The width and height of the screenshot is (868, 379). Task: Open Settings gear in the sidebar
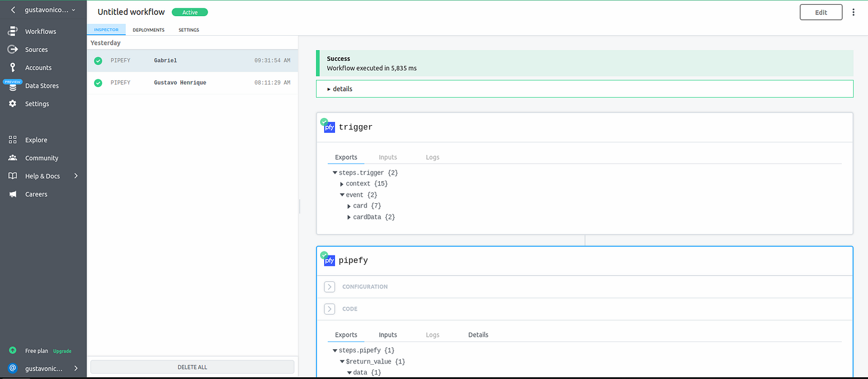[13, 104]
